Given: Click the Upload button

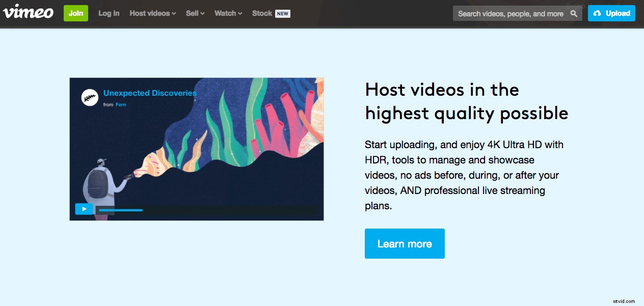Looking at the screenshot, I should [x=611, y=13].
